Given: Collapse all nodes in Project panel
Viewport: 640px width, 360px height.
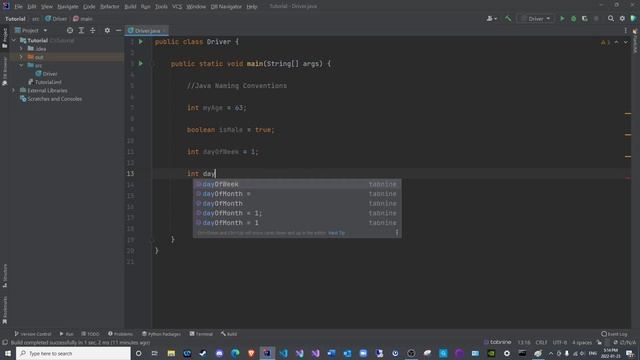Looking at the screenshot, I should pyautogui.click(x=93, y=31).
